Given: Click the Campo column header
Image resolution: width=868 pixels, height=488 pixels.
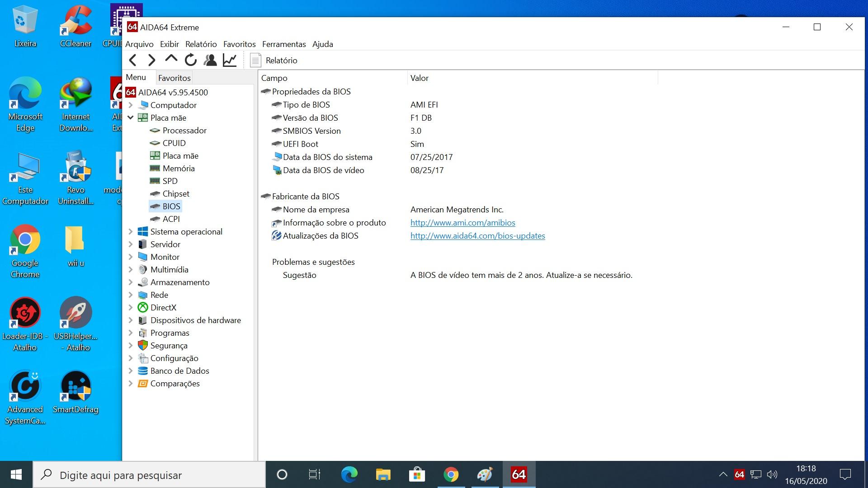Looking at the screenshot, I should 333,78.
